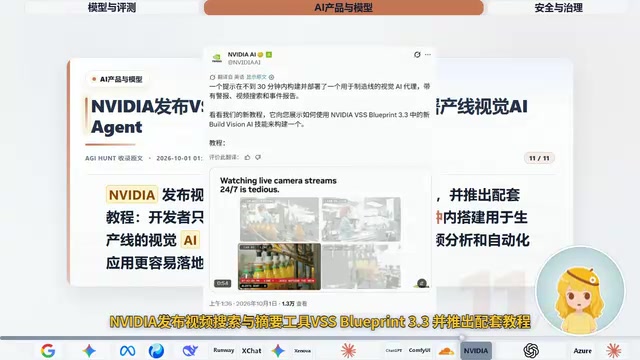Screen dimensions: 640x360
Task: Click the ChatGPT label in the bottom bar
Action: 394,350
